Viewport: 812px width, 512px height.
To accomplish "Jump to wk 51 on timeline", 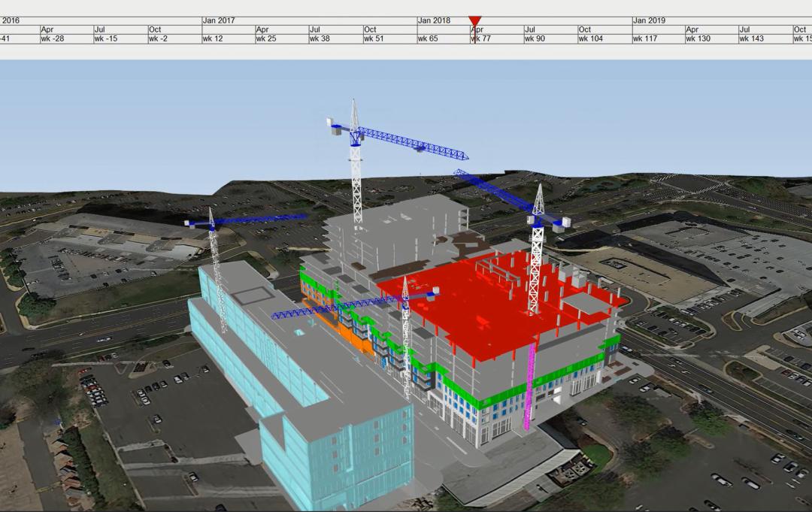I will pyautogui.click(x=374, y=38).
